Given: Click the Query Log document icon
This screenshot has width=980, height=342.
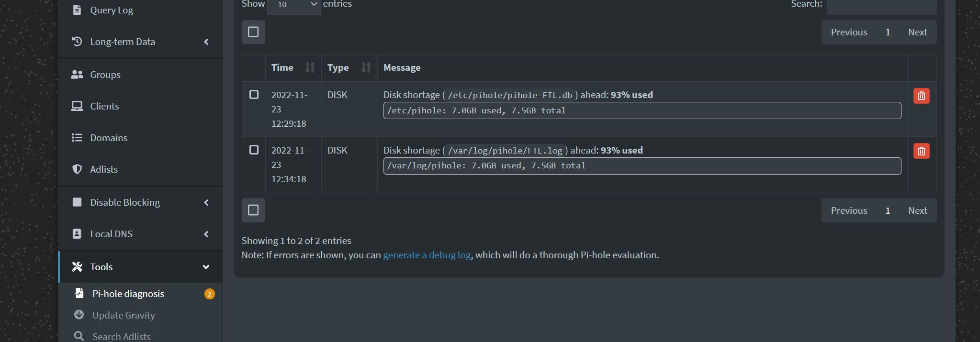Looking at the screenshot, I should [77, 10].
